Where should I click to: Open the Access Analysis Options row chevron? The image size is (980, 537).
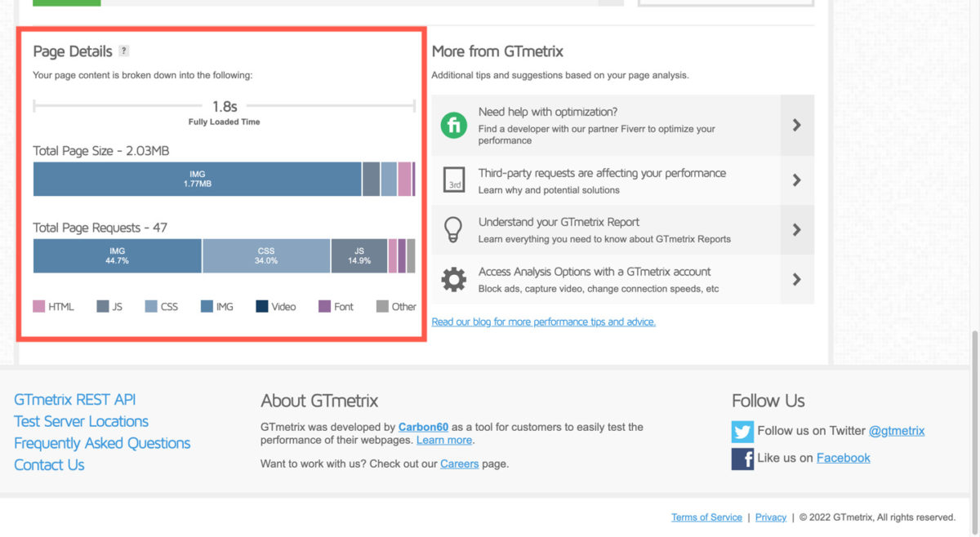coord(797,279)
